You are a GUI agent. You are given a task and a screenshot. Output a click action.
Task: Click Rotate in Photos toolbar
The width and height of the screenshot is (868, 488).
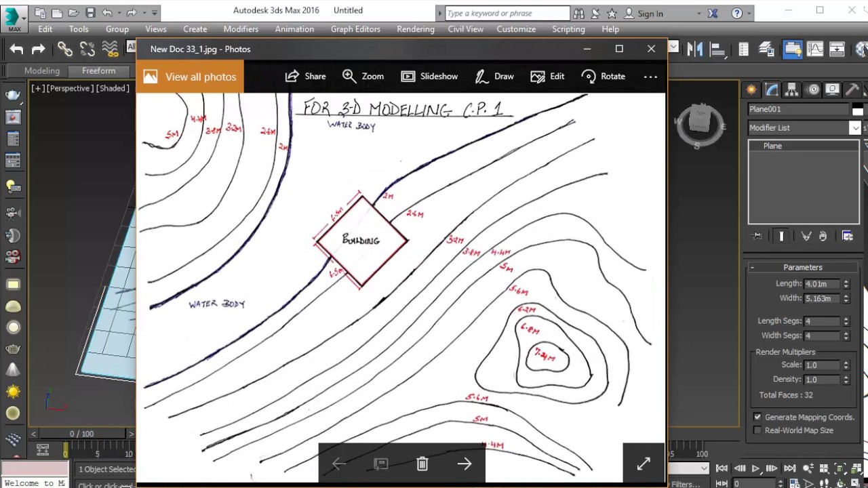[604, 77]
